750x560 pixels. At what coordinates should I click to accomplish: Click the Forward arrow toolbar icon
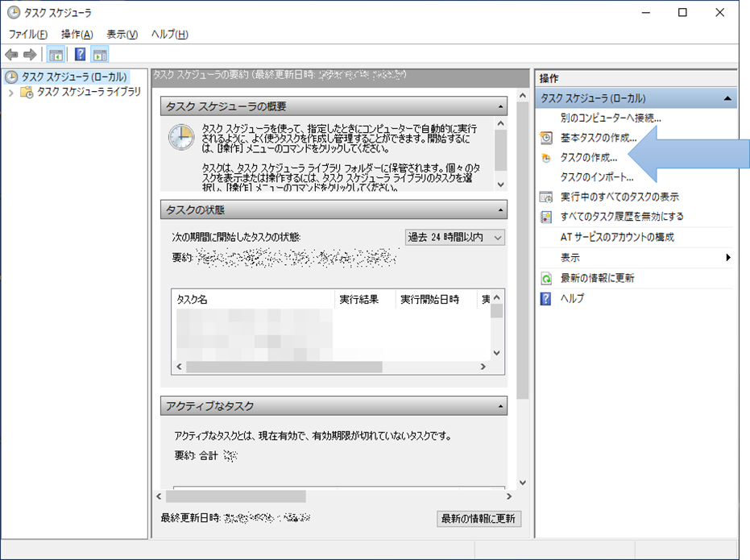point(30,55)
